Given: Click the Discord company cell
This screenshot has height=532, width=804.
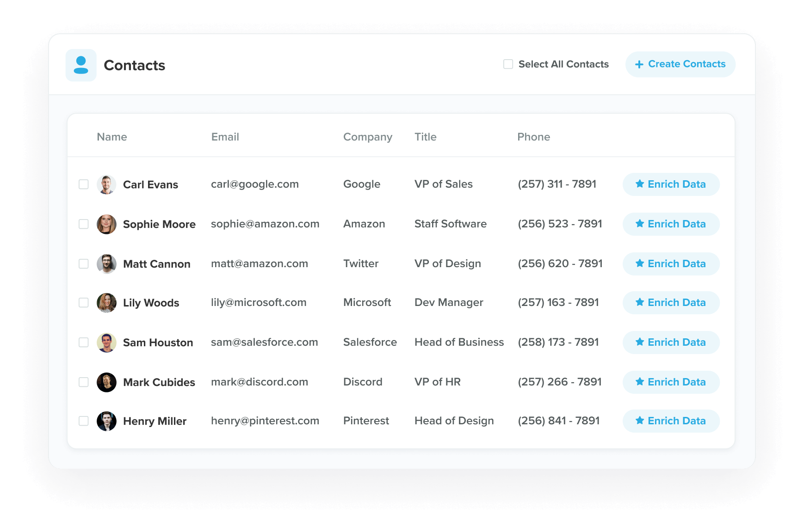Looking at the screenshot, I should tap(363, 382).
